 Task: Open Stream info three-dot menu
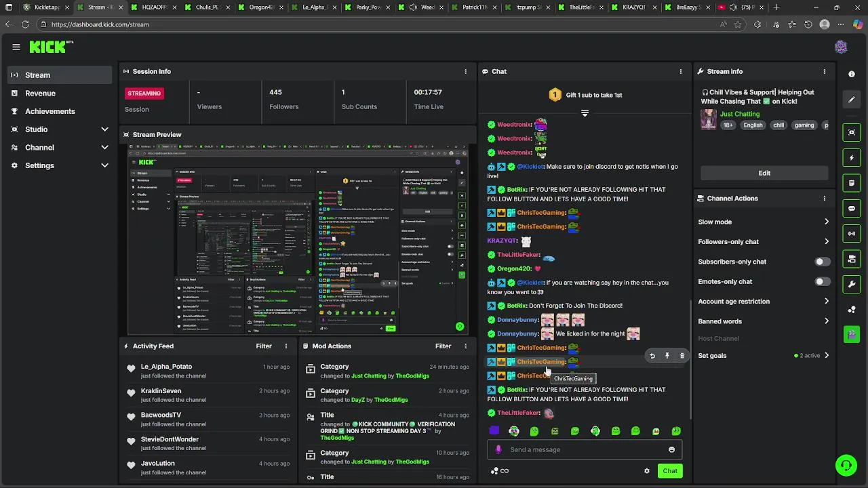coord(825,71)
